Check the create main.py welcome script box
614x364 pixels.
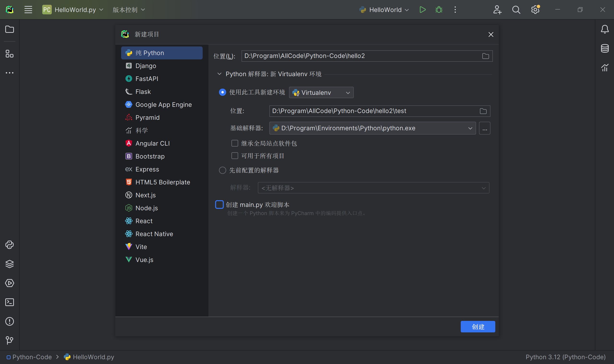tap(219, 205)
